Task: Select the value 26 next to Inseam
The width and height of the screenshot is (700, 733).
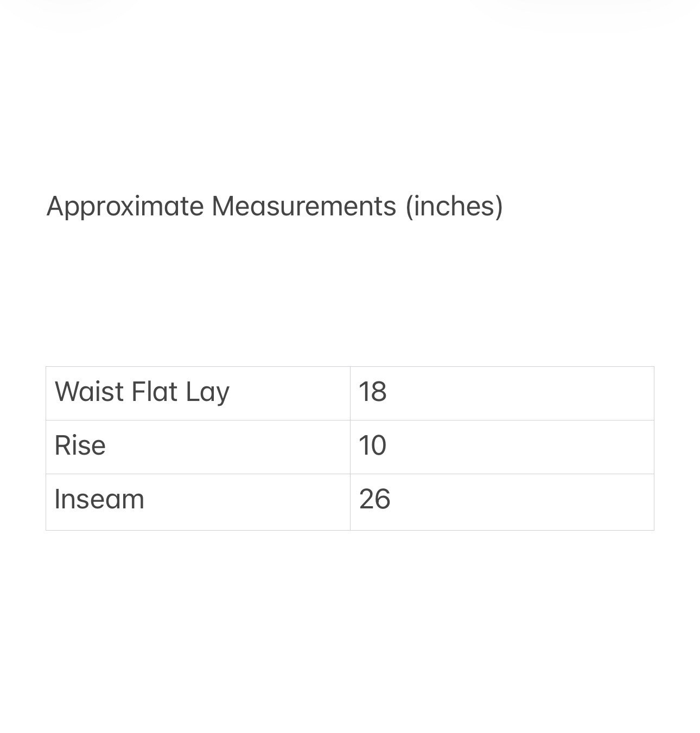Action: click(x=374, y=499)
